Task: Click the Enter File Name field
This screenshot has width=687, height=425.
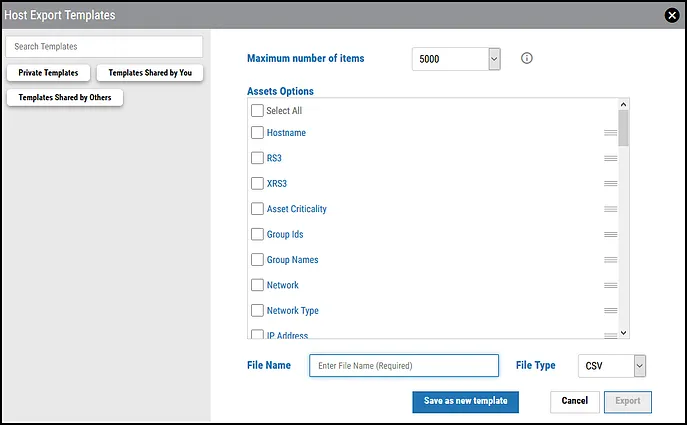Action: [x=404, y=366]
